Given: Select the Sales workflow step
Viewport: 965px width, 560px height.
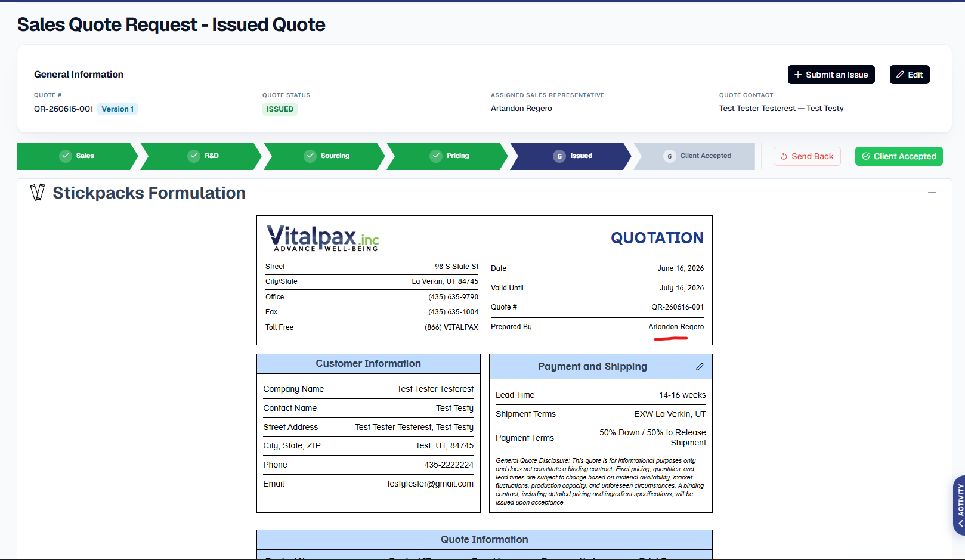Looking at the screenshot, I should (77, 156).
